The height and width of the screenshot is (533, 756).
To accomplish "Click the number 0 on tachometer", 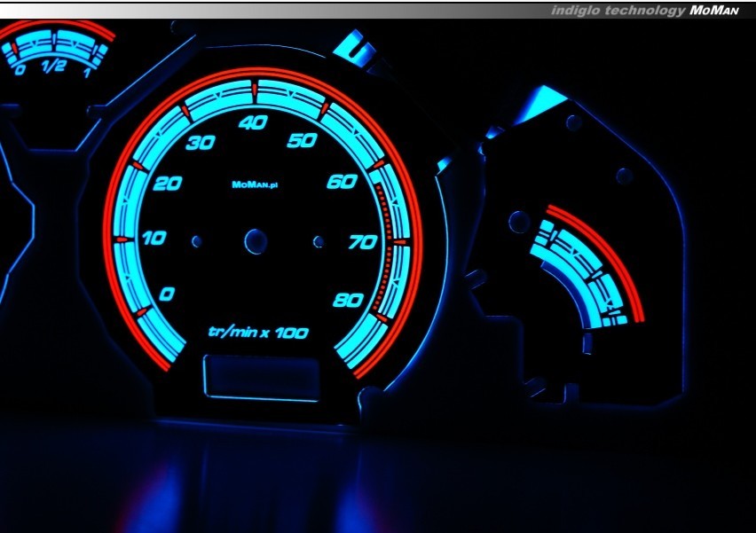I will pos(166,294).
